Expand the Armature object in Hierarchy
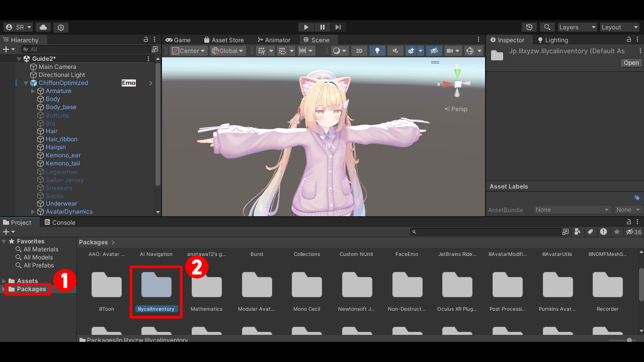 [x=33, y=91]
